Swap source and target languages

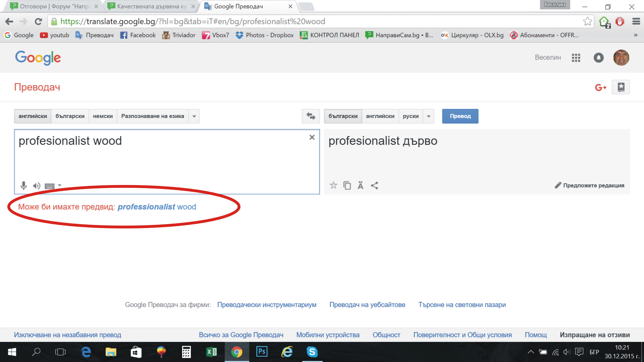coord(311,116)
